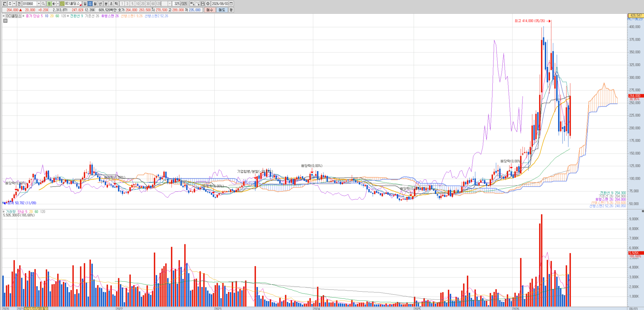
Task: Open the 주 market type dropdown arrow
Action: (14, 3)
